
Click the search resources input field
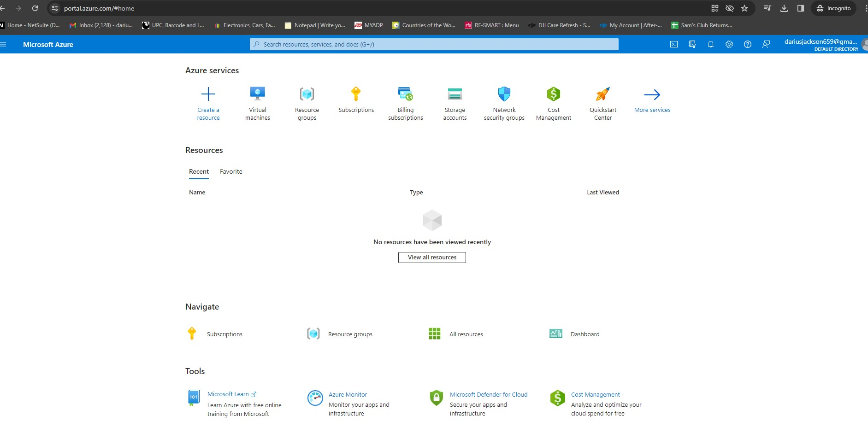433,44
